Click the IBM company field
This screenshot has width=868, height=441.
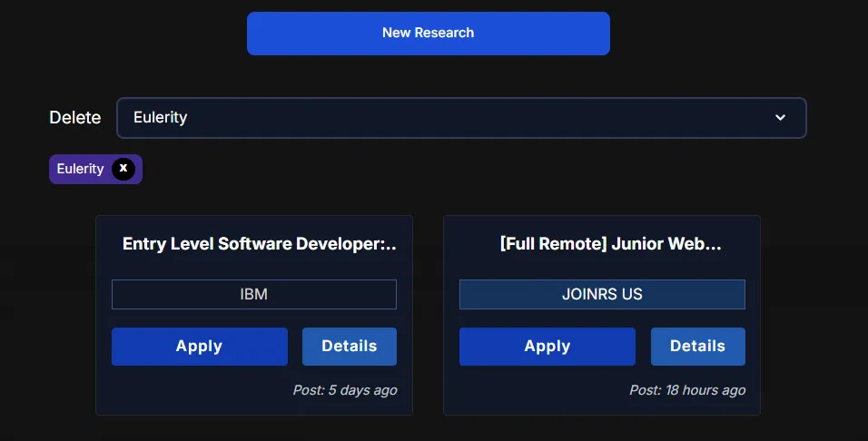click(254, 294)
